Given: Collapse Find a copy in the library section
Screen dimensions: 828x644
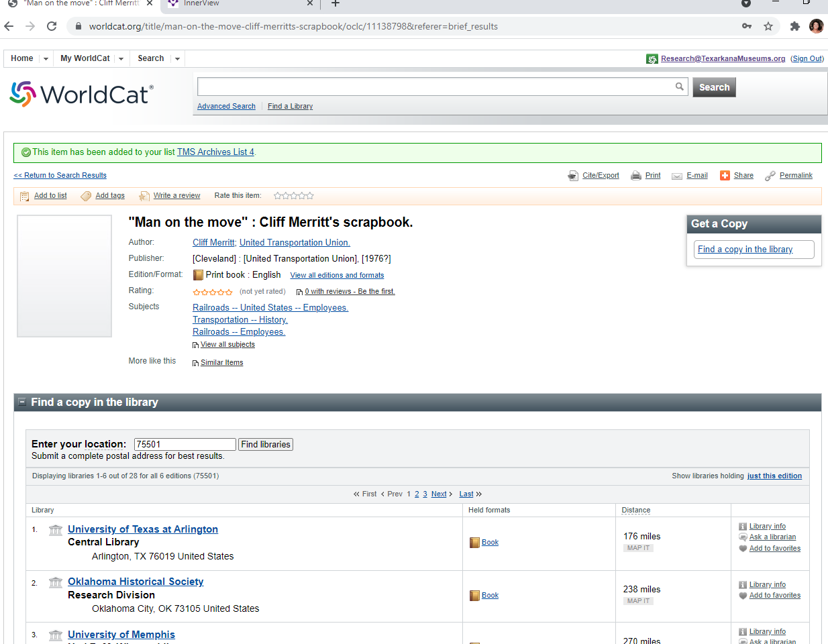Looking at the screenshot, I should (22, 402).
